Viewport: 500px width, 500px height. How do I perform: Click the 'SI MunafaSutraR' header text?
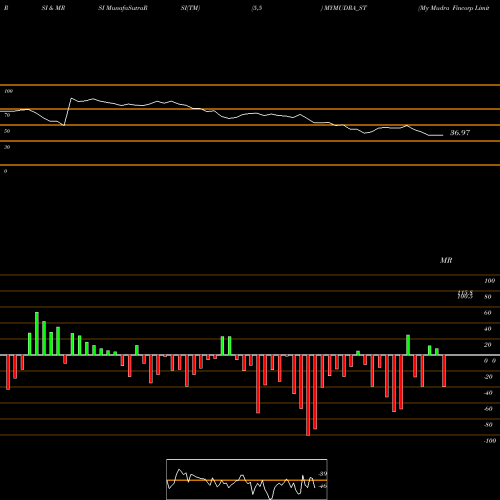pos(123,8)
